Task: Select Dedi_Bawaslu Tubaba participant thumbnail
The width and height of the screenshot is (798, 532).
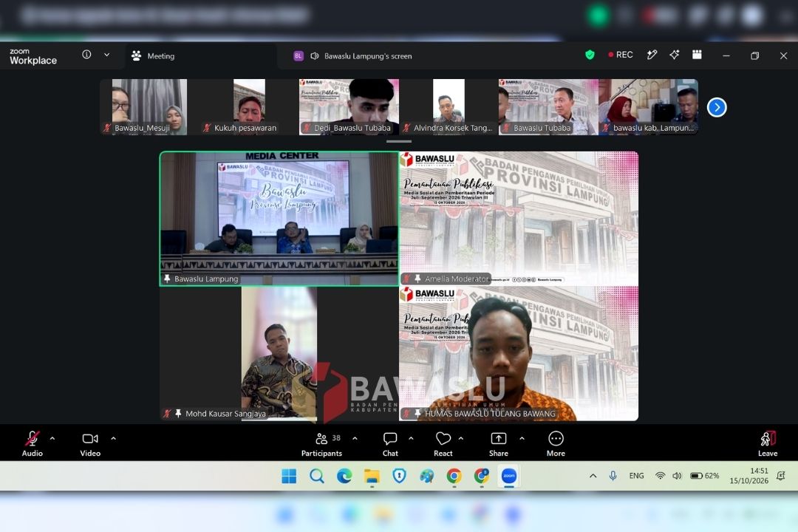Action: (349, 107)
